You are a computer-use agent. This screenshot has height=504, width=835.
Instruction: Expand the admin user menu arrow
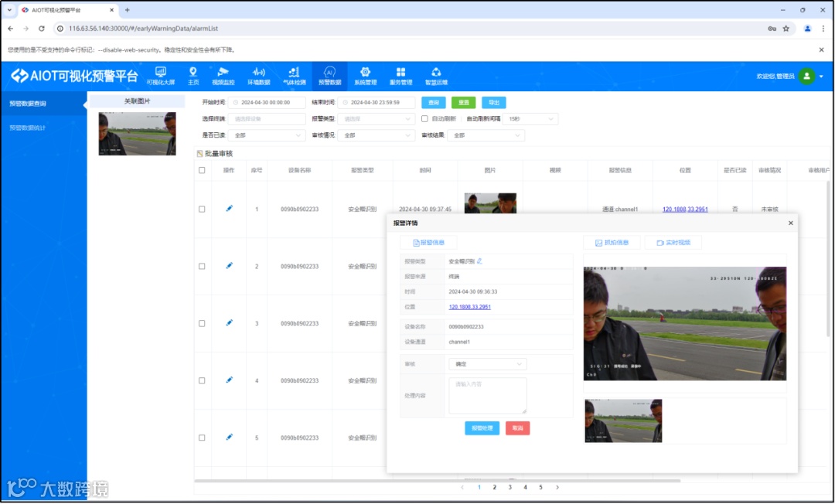(821, 76)
